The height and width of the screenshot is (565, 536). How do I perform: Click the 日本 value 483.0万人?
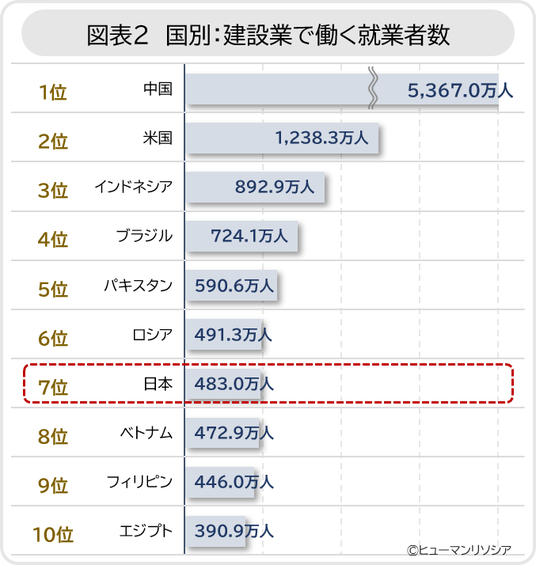click(234, 383)
